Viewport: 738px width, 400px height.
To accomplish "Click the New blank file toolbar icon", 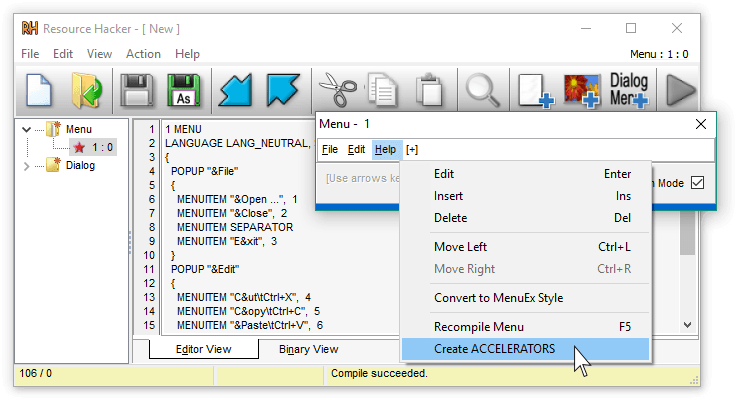I will (38, 91).
